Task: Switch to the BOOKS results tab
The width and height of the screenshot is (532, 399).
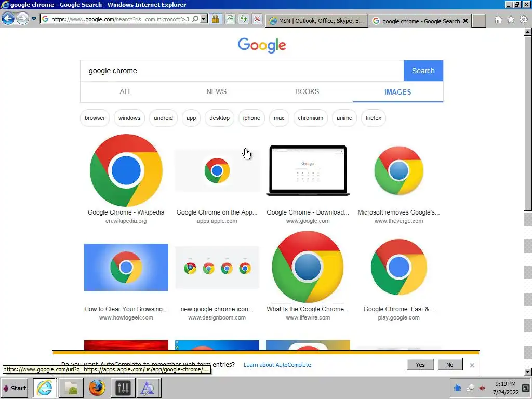Action: 307,91
